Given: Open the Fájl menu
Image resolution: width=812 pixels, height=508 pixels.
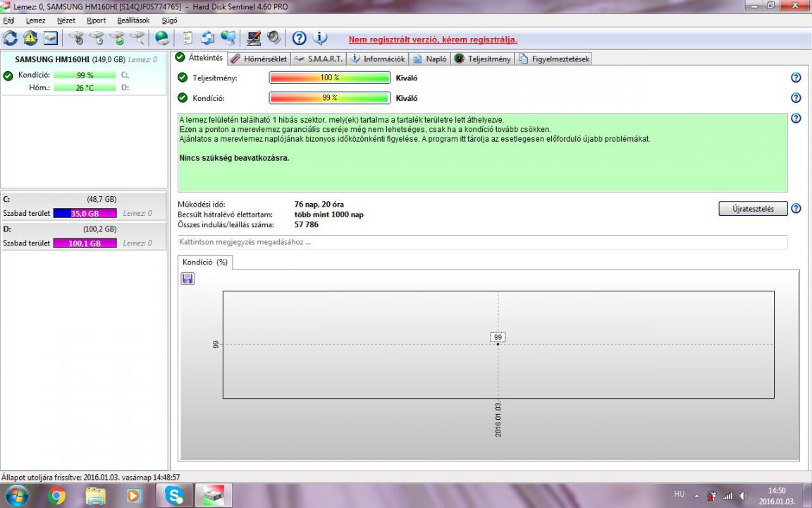Looking at the screenshot, I should (x=8, y=20).
